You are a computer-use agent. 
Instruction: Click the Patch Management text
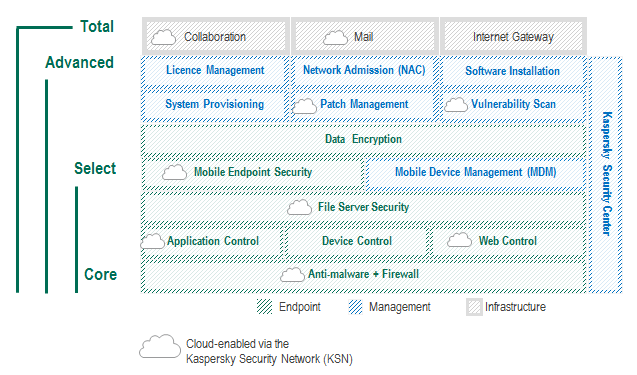point(364,104)
